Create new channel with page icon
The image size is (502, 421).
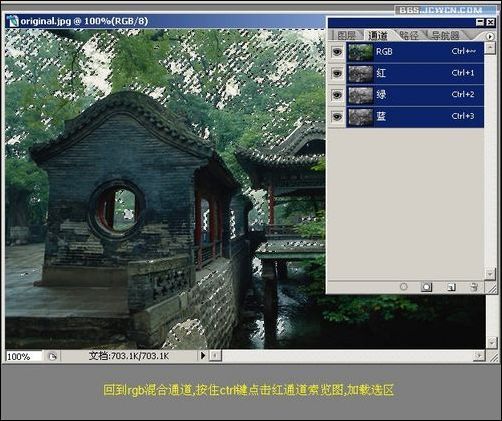pyautogui.click(x=451, y=287)
